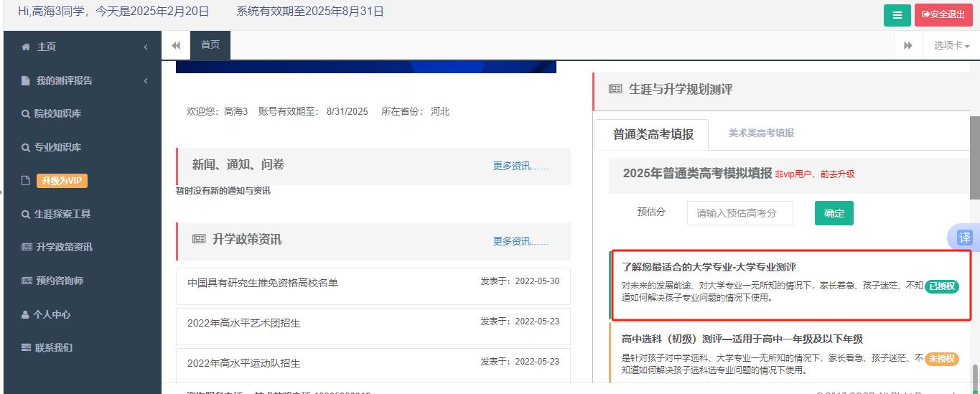Viewport: 980px width, 394px height.
Task: Click the search icon beside 专业知识库
Action: pyautogui.click(x=26, y=148)
